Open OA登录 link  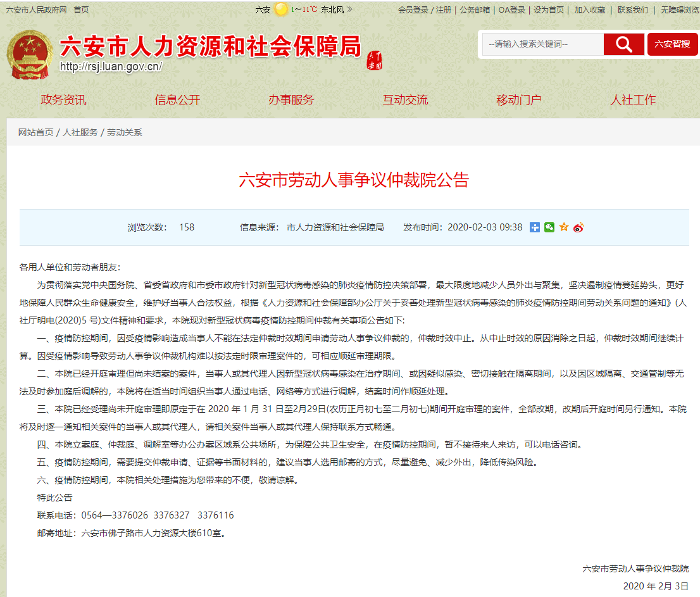(512, 10)
